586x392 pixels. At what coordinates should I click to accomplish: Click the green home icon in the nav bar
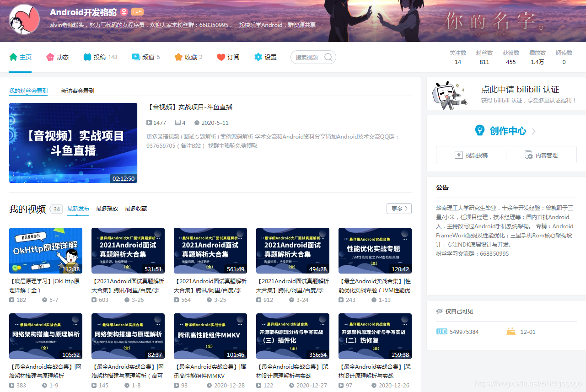[13, 57]
